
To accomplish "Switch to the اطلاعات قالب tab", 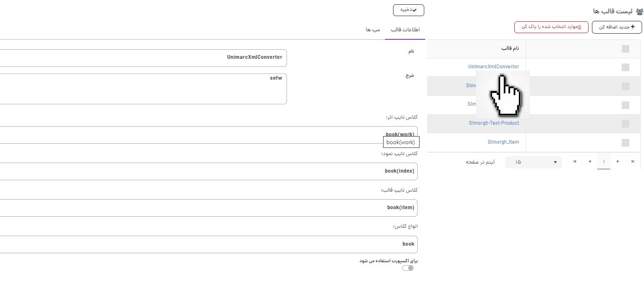I will click(x=405, y=30).
